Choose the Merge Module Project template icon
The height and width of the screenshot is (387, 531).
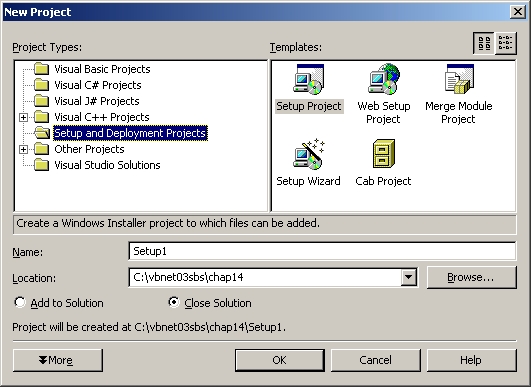[459, 80]
